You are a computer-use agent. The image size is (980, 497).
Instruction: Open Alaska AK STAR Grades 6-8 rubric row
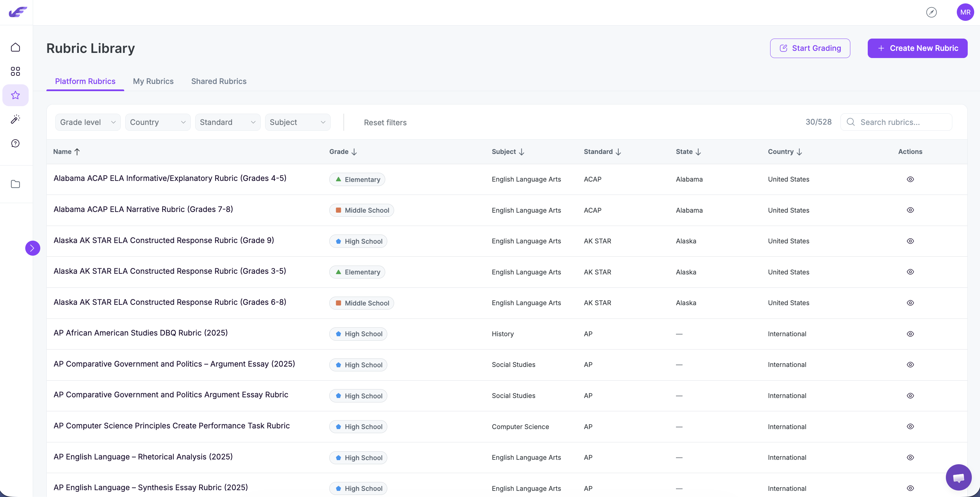507,303
